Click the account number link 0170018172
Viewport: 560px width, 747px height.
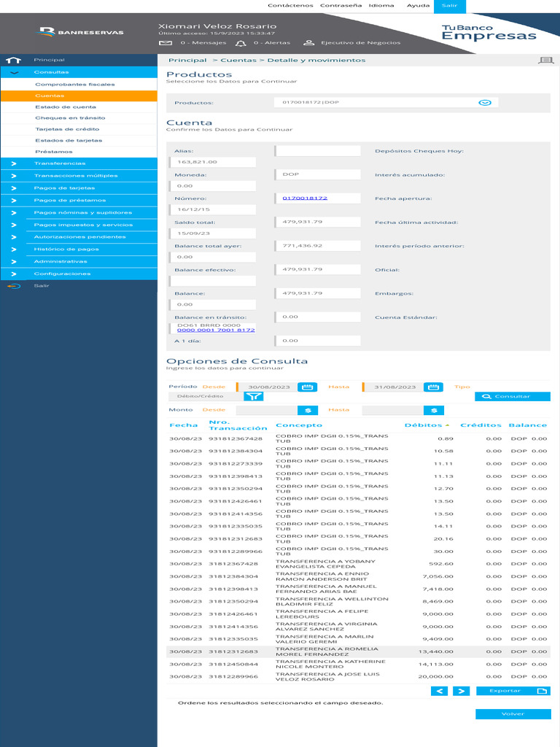pos(305,198)
